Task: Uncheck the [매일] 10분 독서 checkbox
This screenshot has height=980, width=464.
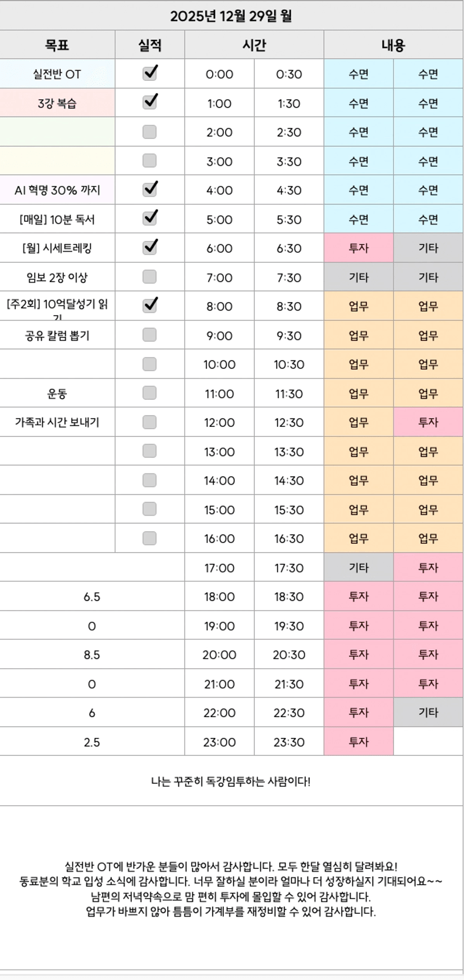Action: pyautogui.click(x=150, y=219)
